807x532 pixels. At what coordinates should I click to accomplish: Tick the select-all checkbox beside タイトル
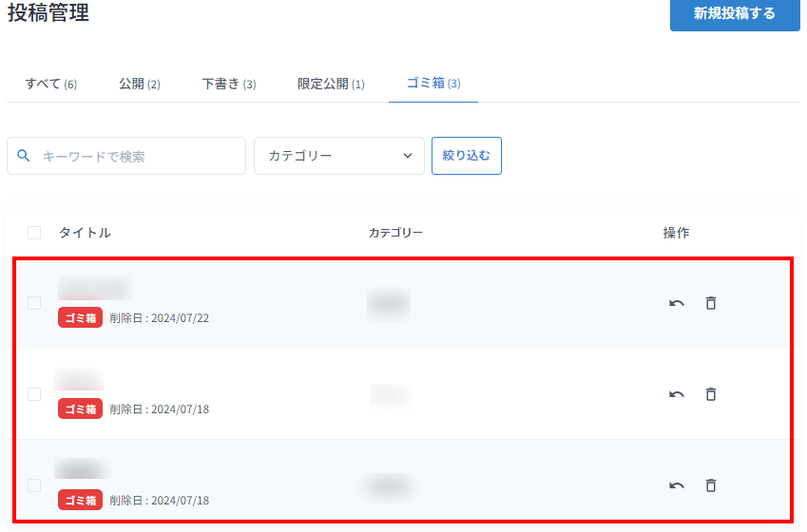click(x=34, y=233)
